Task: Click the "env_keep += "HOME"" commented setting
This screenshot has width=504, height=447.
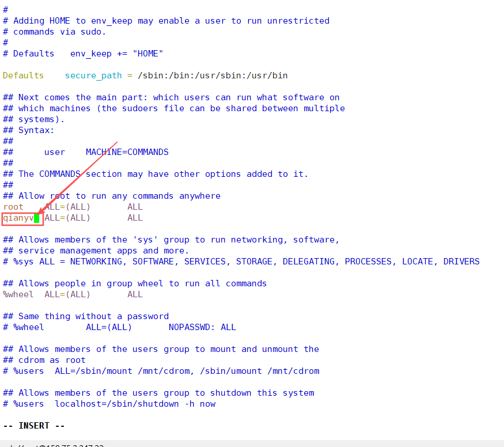Action: 117,54
